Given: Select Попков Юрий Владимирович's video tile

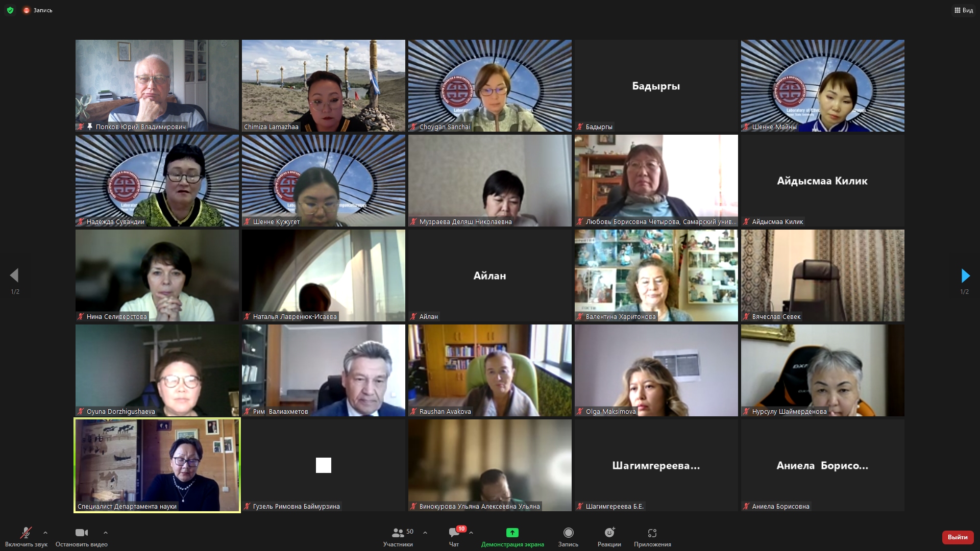Looking at the screenshot, I should pyautogui.click(x=157, y=86).
